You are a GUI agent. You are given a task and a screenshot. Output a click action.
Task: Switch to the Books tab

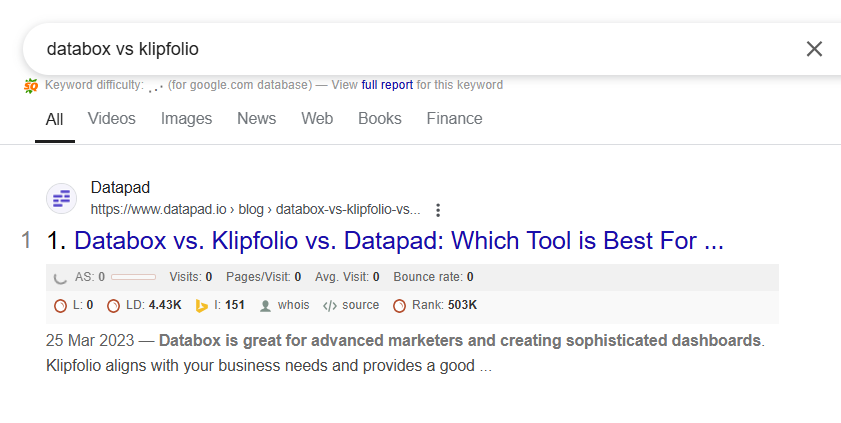pos(380,118)
